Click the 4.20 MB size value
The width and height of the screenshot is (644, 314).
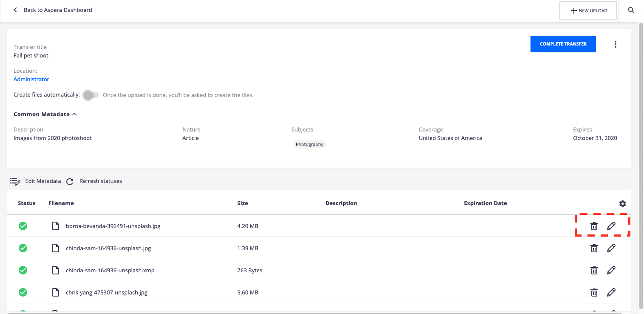tap(248, 226)
